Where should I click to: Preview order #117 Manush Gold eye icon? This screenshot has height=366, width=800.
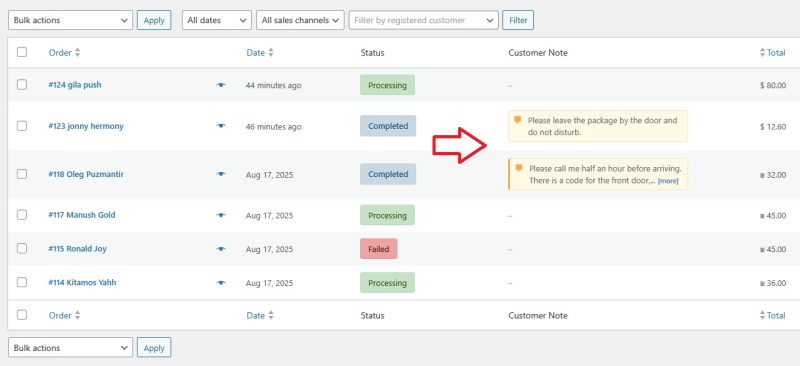click(x=220, y=215)
